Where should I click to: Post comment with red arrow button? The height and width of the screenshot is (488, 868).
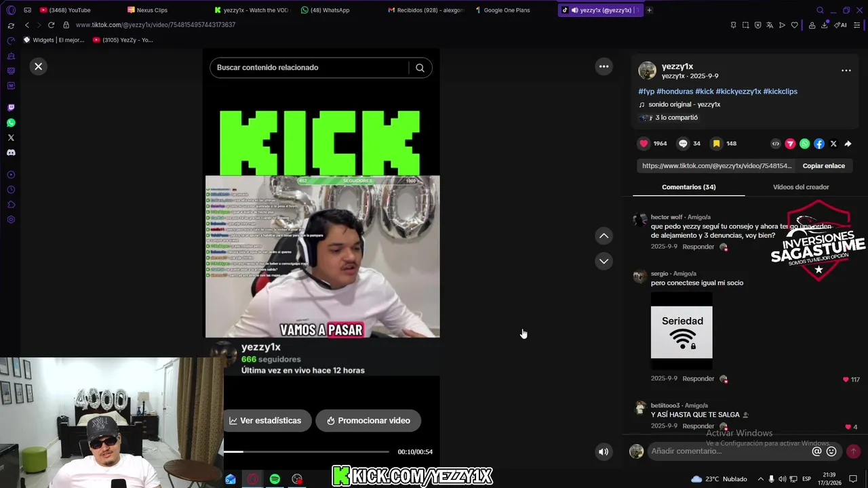click(853, 451)
